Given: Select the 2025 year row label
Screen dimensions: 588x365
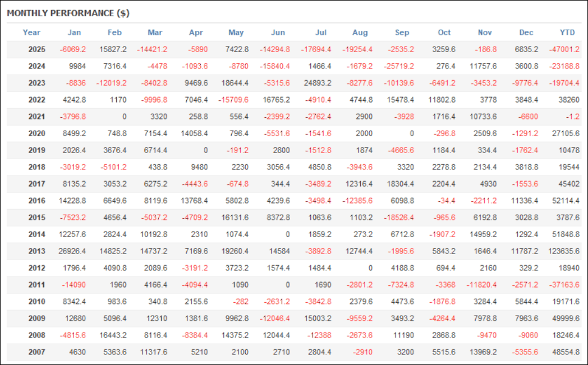Looking at the screenshot, I should tap(37, 49).
